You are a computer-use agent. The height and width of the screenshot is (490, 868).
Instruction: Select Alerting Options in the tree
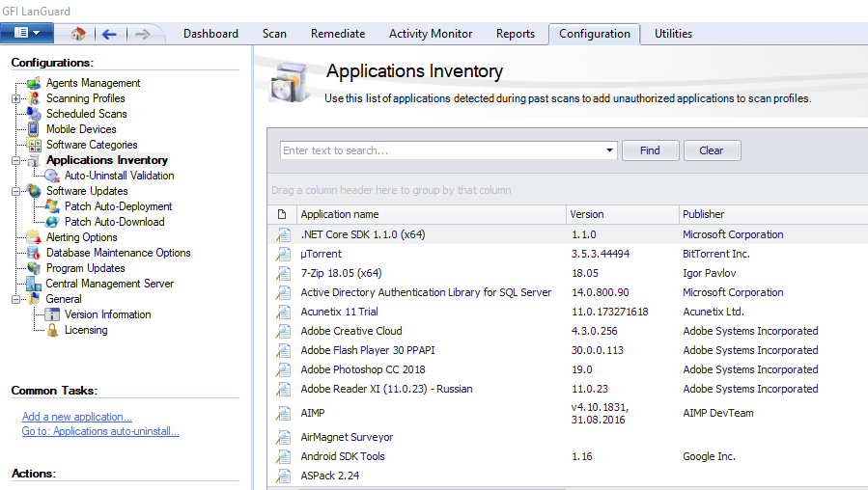click(81, 237)
